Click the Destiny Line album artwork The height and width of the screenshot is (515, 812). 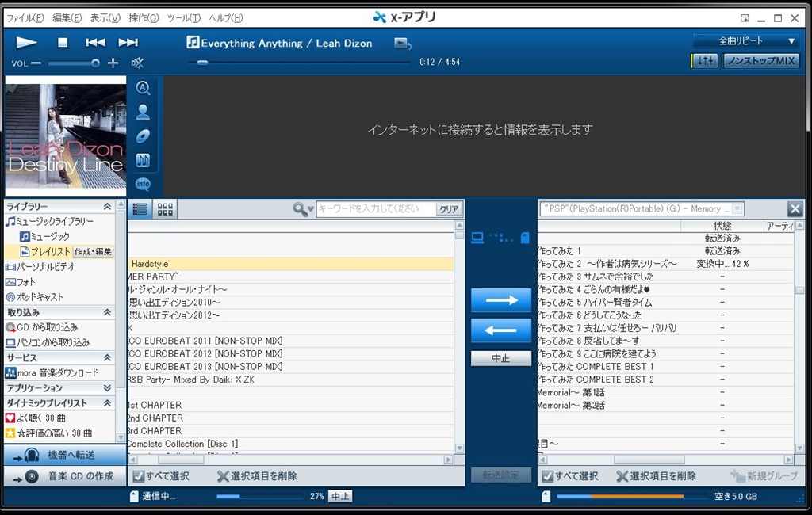tap(66, 136)
